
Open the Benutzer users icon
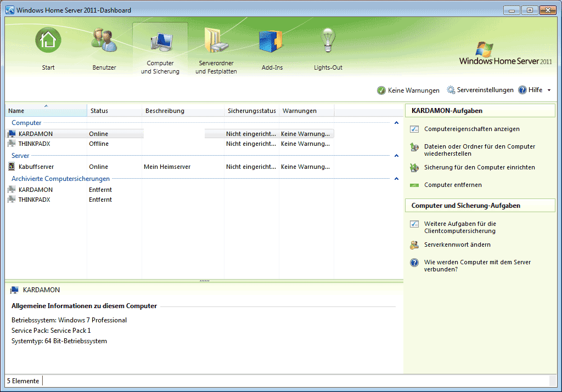(x=104, y=40)
